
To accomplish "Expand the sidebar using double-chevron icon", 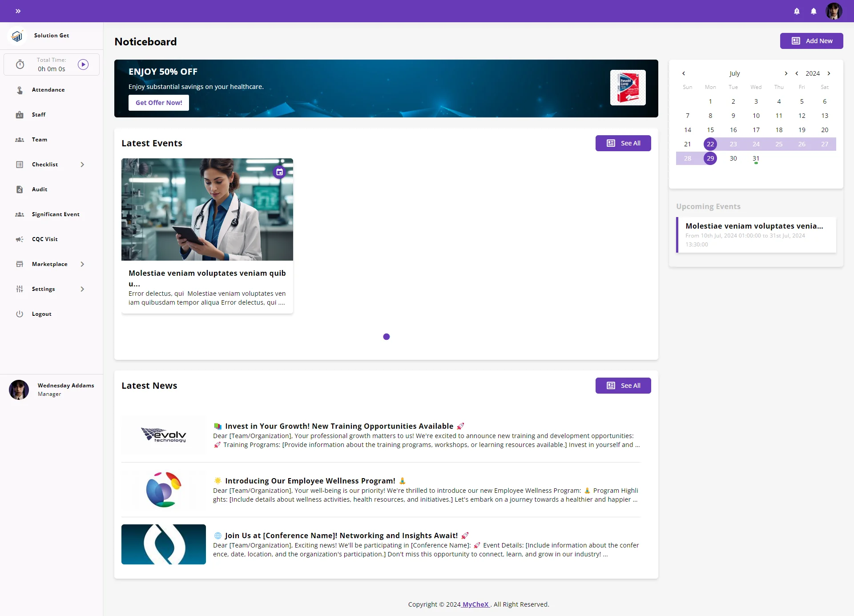I will click(x=18, y=11).
